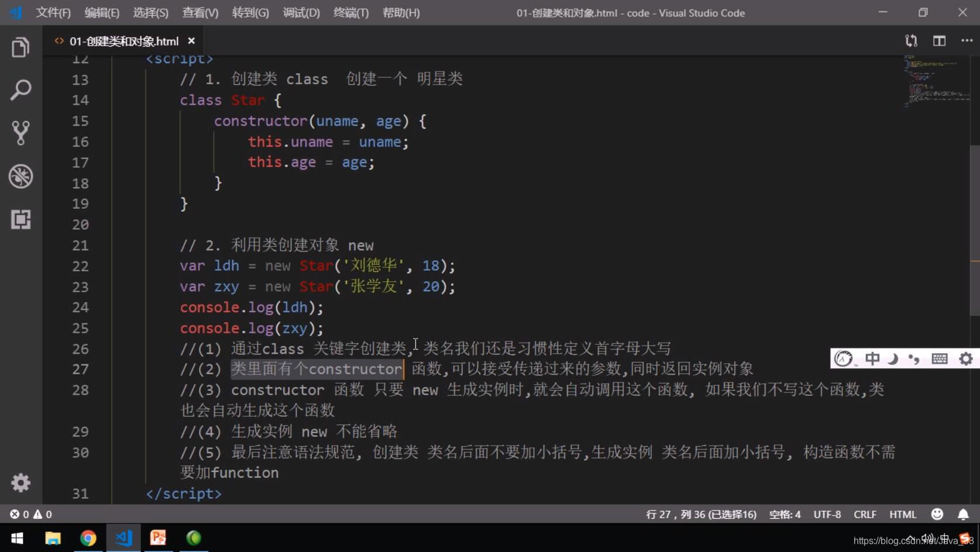Viewport: 980px width, 552px height.
Task: Close the 01-创建类和对象.html tab
Action: click(191, 41)
